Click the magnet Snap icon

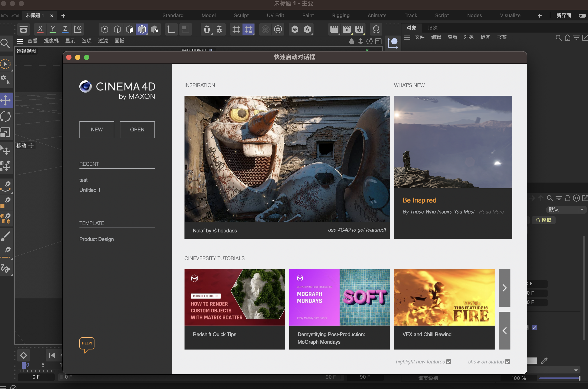207,30
